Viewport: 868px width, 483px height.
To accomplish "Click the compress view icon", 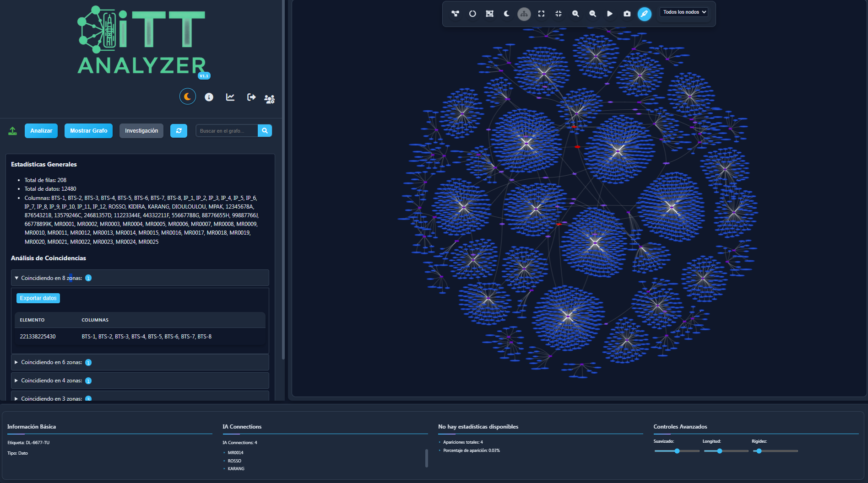I will tap(559, 14).
